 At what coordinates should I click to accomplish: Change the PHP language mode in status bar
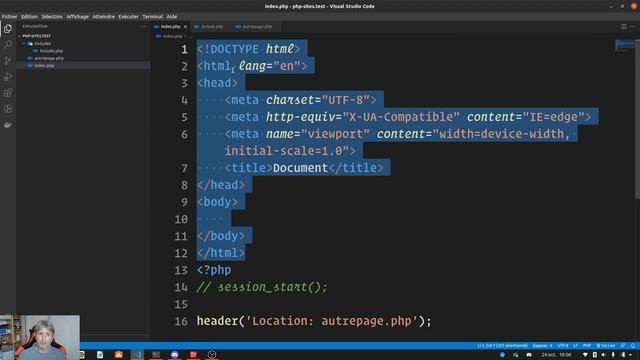pos(587,346)
